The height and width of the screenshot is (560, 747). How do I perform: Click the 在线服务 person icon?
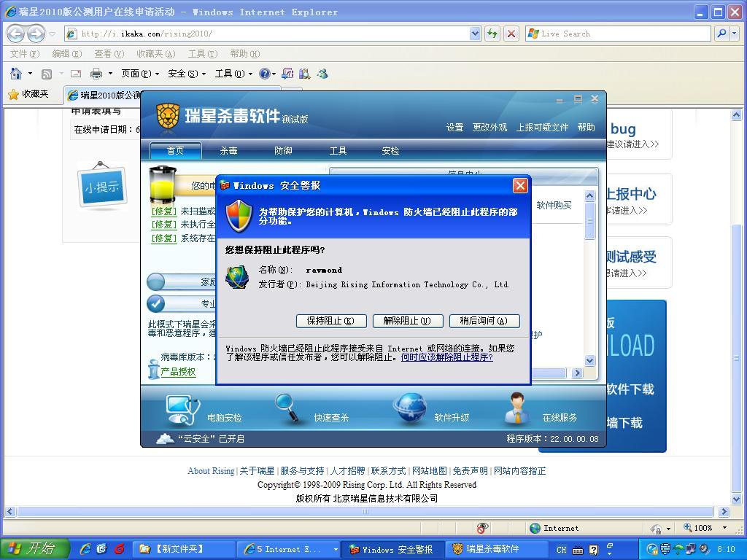pyautogui.click(x=517, y=408)
